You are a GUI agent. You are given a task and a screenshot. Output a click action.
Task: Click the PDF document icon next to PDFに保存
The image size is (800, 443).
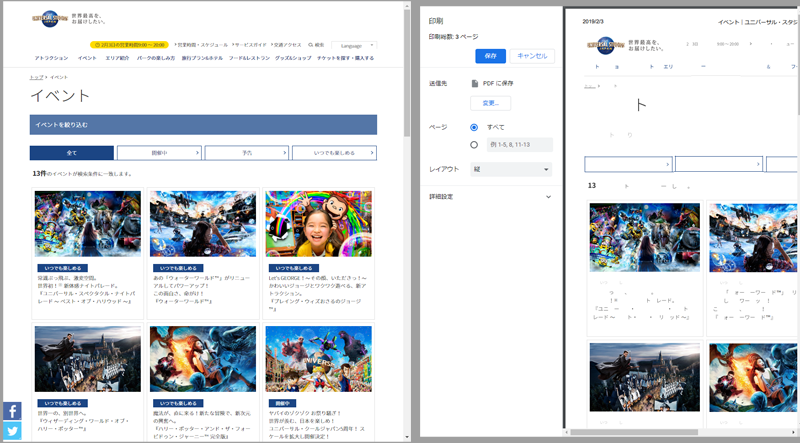[474, 83]
